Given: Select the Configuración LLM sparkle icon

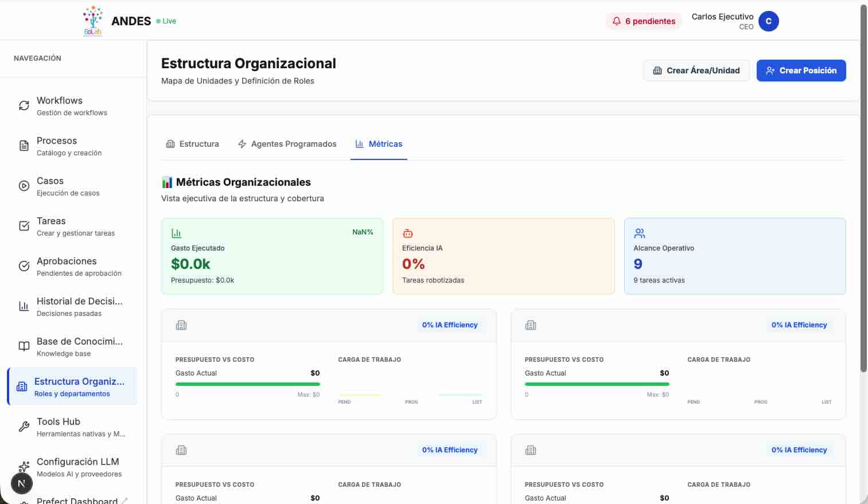Looking at the screenshot, I should [24, 466].
